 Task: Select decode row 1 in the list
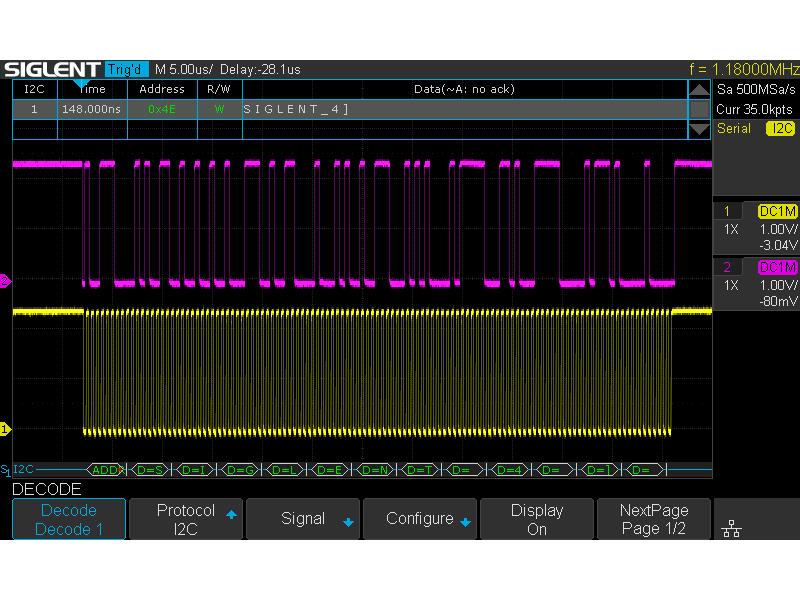tap(349, 109)
